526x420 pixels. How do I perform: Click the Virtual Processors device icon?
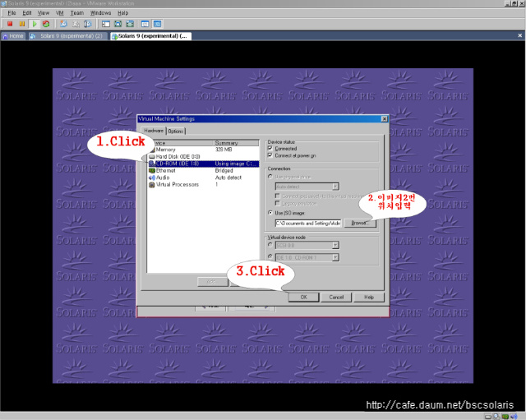click(151, 184)
